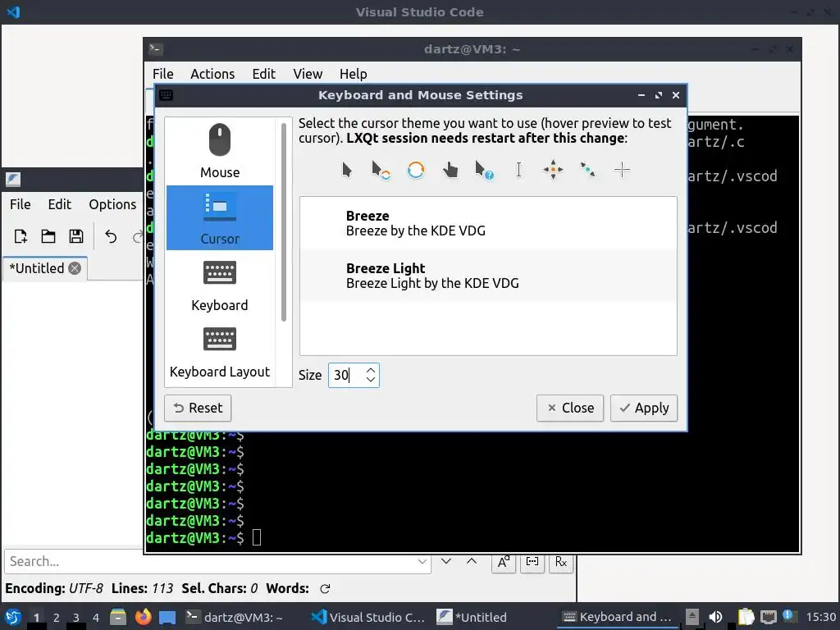Preview the text I-beam cursor

518,171
